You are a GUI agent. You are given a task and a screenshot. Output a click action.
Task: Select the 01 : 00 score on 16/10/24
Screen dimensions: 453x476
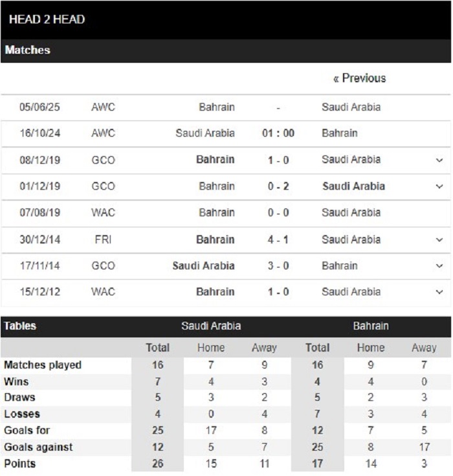tap(278, 133)
